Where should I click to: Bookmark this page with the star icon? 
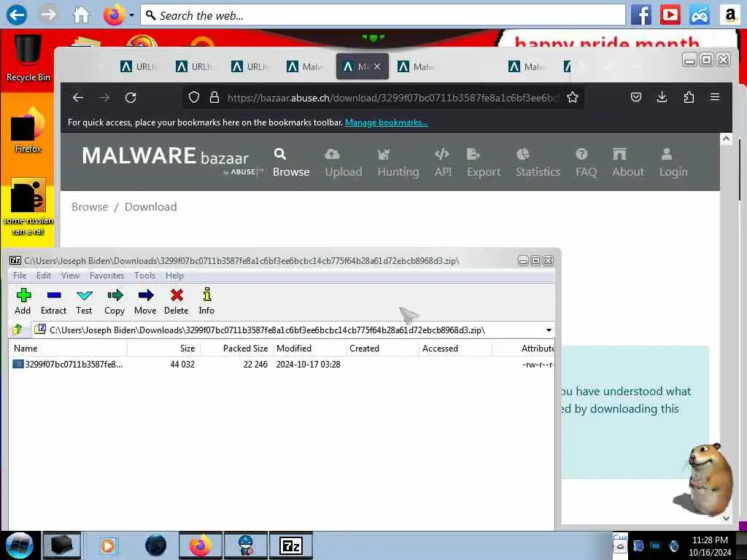(573, 98)
